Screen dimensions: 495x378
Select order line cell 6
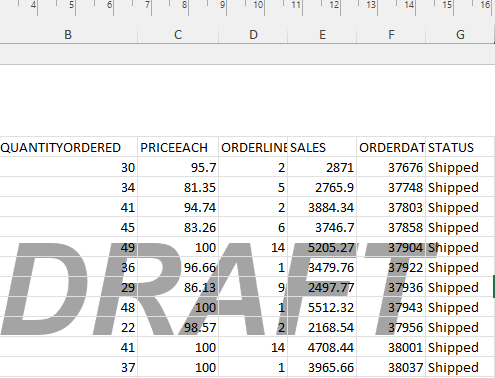tap(253, 227)
